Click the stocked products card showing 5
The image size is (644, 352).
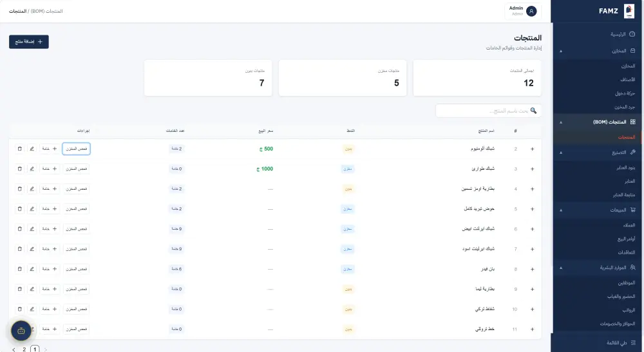343,78
